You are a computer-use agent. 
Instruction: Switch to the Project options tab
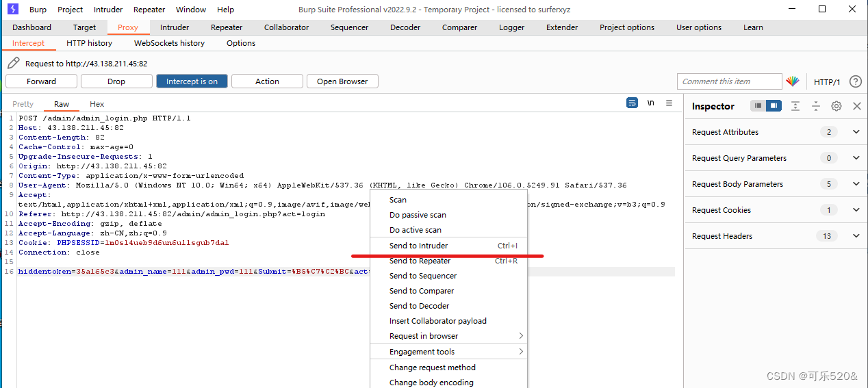(x=627, y=27)
